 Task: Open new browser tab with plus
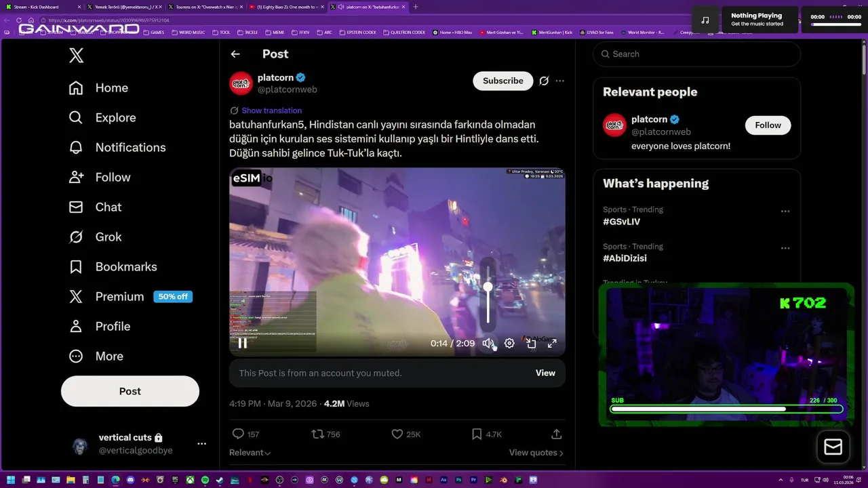click(x=416, y=7)
